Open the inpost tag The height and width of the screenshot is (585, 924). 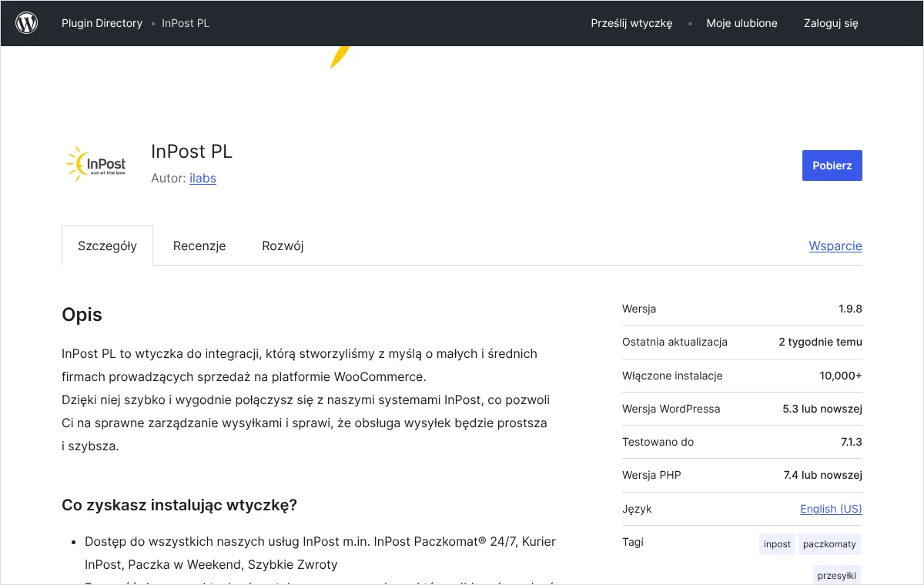click(x=777, y=544)
